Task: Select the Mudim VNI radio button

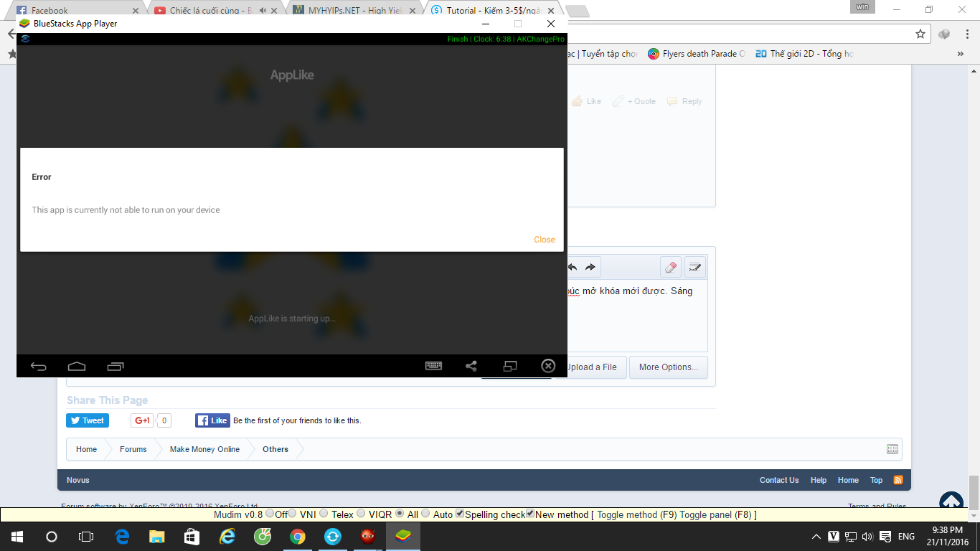Action: pos(293,514)
